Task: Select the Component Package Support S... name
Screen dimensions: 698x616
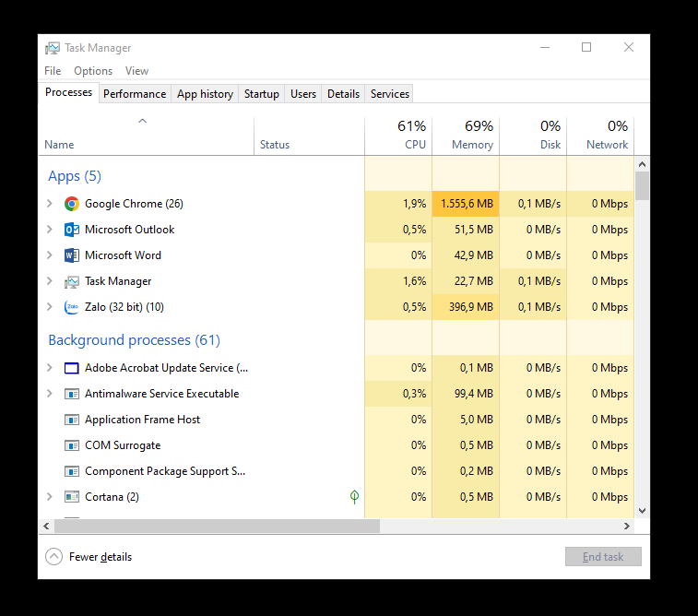Action: tap(165, 471)
